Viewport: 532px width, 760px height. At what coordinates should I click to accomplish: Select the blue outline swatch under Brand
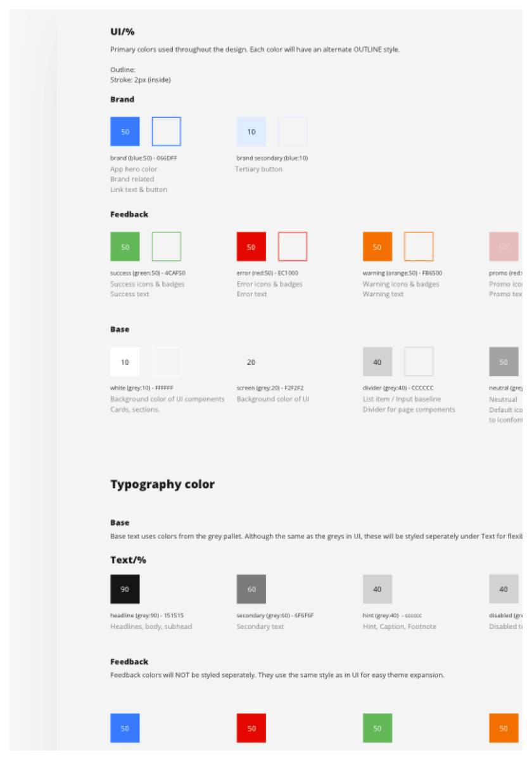point(166,132)
